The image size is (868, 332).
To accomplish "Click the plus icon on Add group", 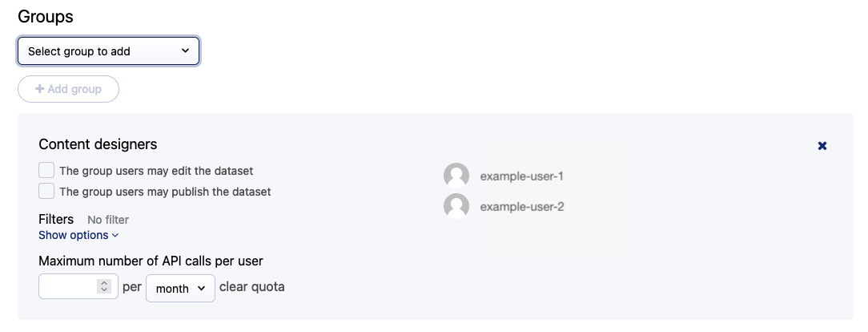I will click(x=39, y=89).
